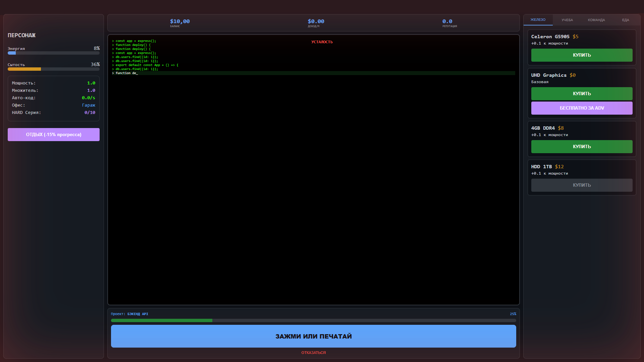This screenshot has height=362, width=644.
Task: Click the Сытость progress bar
Action: (53, 69)
